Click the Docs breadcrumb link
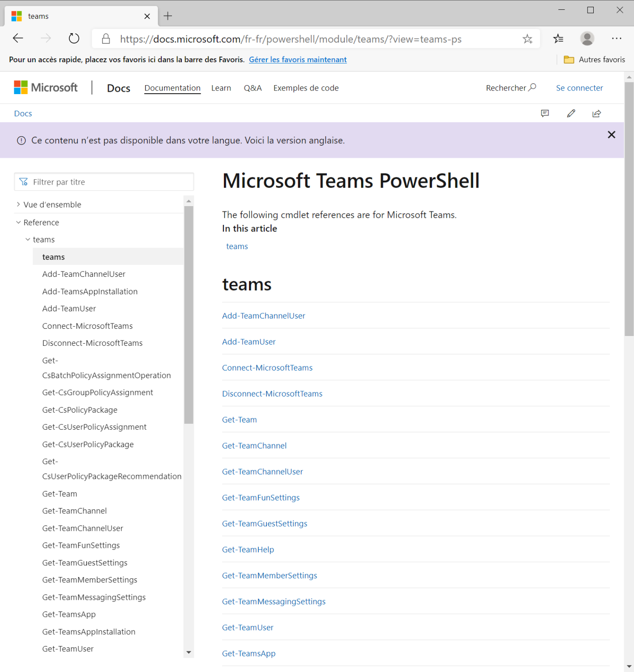 pyautogui.click(x=23, y=113)
